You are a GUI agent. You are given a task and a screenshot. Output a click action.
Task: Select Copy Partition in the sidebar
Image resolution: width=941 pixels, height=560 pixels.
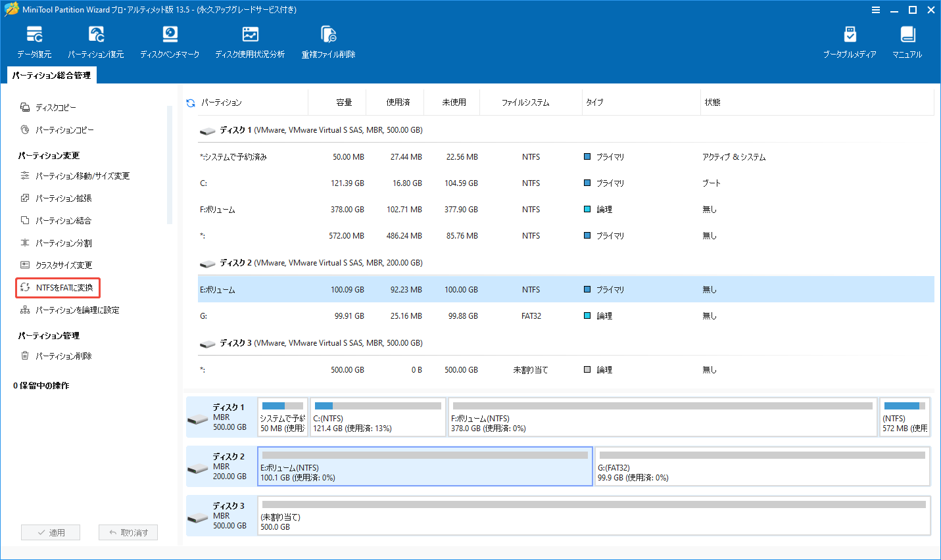63,129
